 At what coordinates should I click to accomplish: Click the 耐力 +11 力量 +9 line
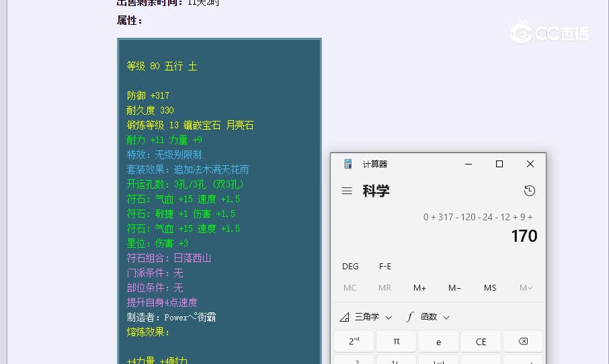click(164, 140)
